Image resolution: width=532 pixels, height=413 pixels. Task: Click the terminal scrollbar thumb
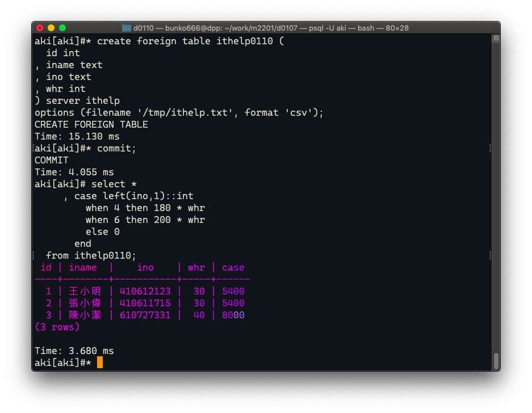click(x=496, y=361)
